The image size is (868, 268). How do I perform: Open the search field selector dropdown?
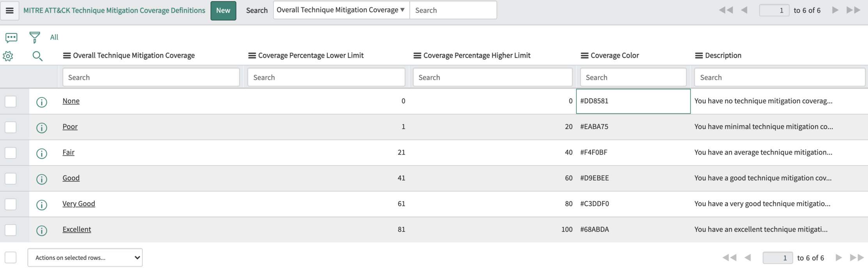341,10
